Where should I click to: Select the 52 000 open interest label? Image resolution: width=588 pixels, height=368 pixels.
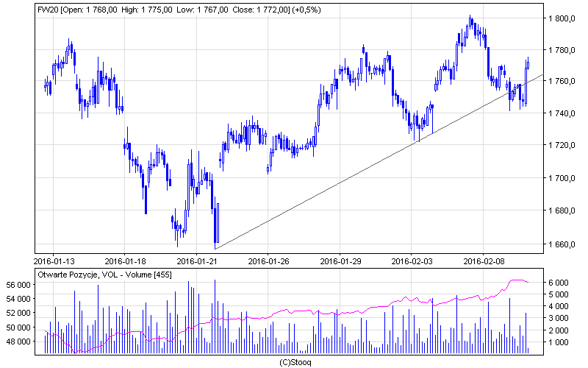point(18,313)
